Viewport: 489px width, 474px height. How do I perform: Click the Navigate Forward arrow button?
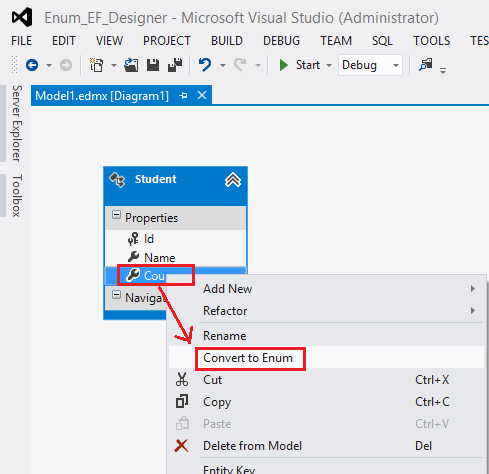66,65
